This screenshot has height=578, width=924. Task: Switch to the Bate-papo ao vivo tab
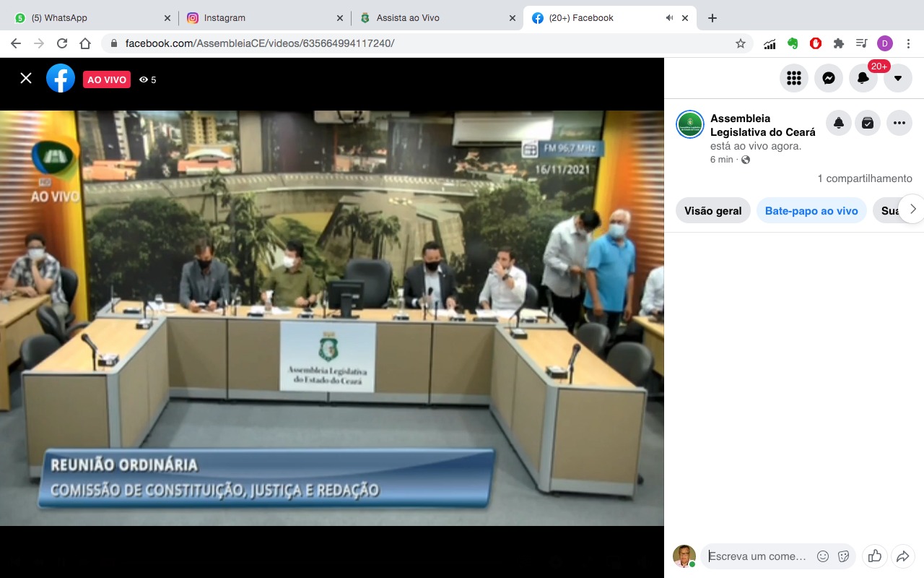(x=811, y=211)
